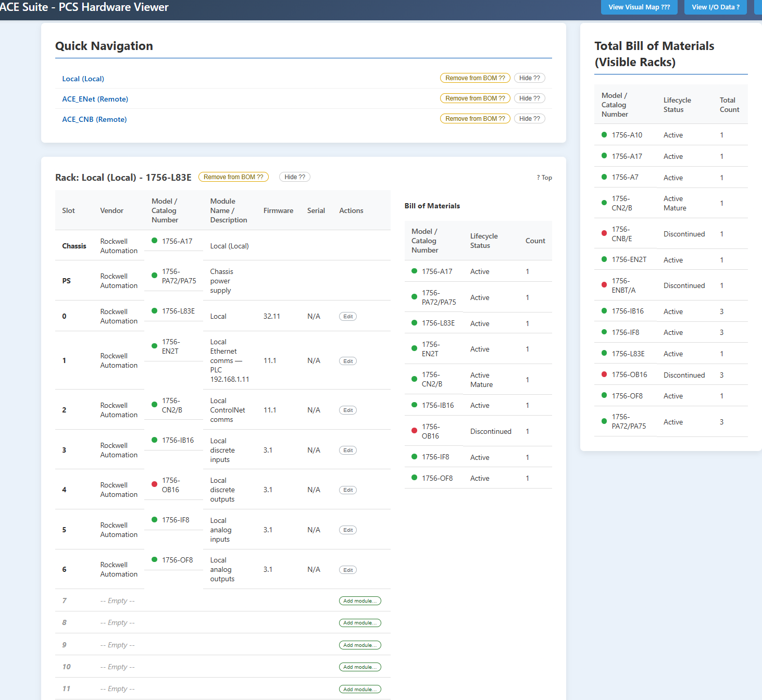The width and height of the screenshot is (762, 700).
Task: Remove Local (Local) from BOM in Quick Navigation
Action: (x=475, y=78)
